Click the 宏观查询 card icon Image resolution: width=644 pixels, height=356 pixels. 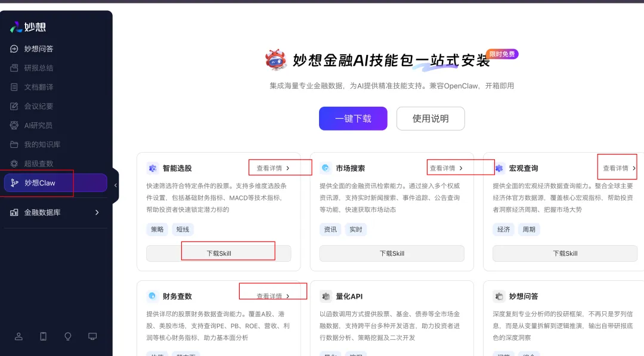pyautogui.click(x=499, y=168)
